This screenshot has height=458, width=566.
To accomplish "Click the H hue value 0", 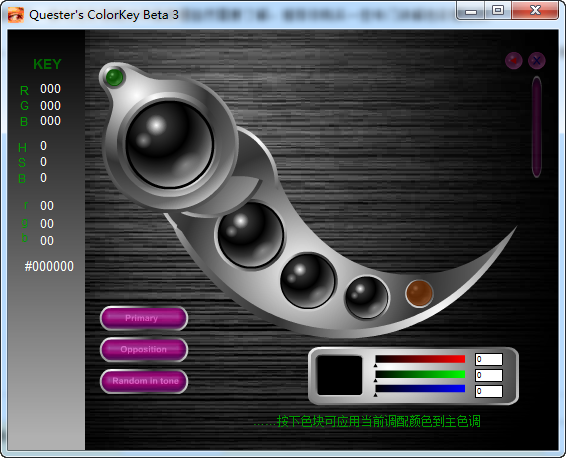I will point(43,146).
